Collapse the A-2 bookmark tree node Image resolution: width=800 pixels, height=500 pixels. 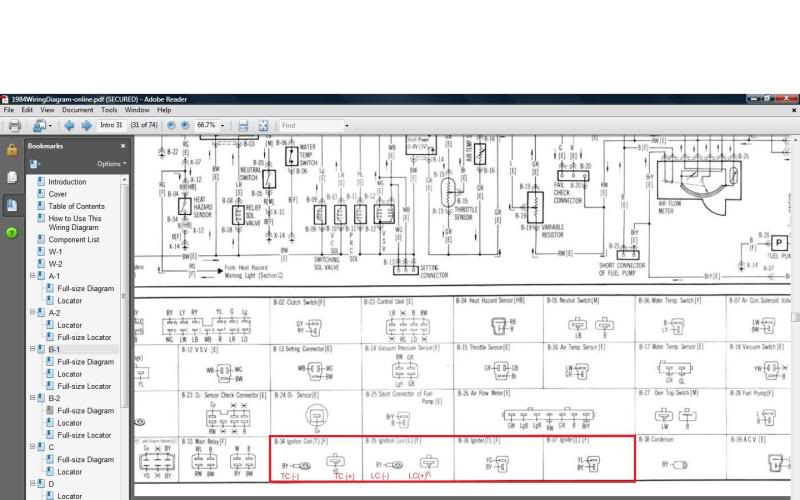click(32, 312)
